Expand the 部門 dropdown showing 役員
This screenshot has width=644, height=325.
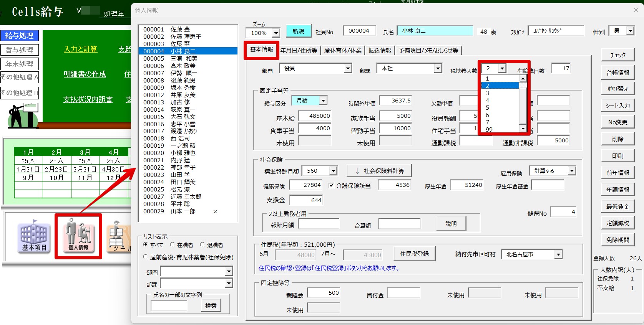pos(348,68)
